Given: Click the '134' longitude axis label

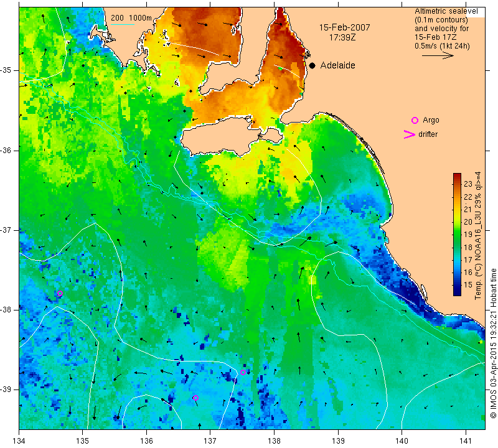Looking at the screenshot, I should (19, 441).
